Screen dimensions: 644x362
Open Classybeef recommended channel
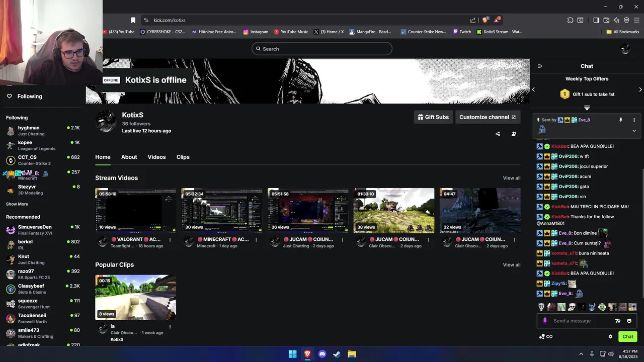[x=43, y=289]
